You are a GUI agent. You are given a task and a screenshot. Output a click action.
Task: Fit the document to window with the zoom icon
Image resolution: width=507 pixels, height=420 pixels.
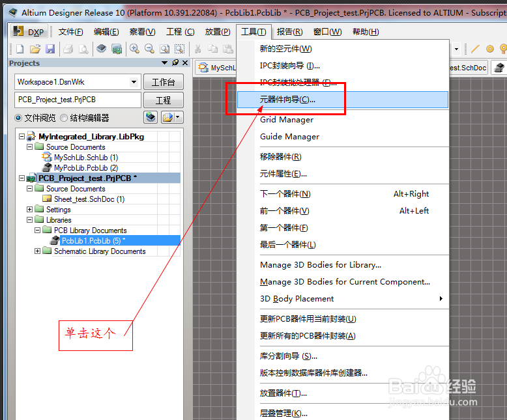coord(165,49)
